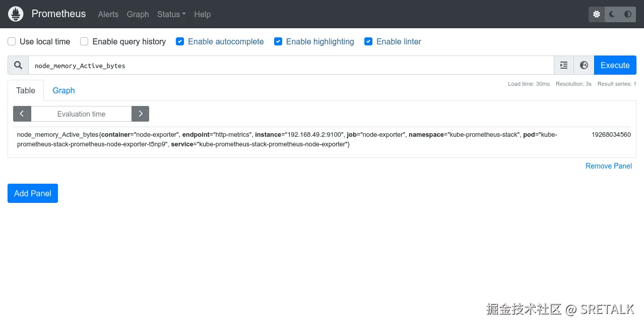Disable the Enable highlighting checkbox
The height and width of the screenshot is (326, 644).
pos(278,41)
